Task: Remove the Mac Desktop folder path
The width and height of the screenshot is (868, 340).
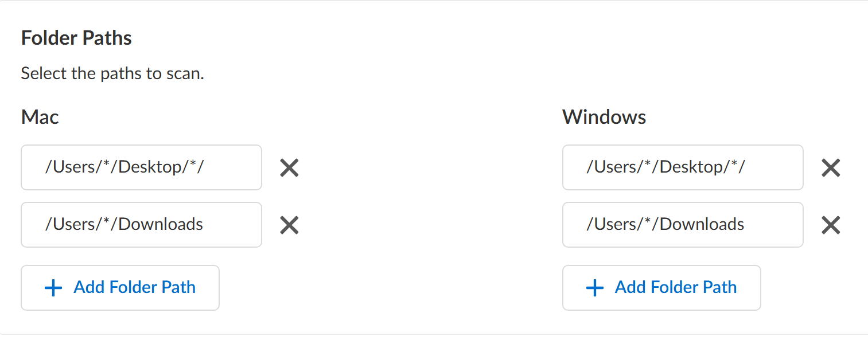Action: (x=289, y=168)
